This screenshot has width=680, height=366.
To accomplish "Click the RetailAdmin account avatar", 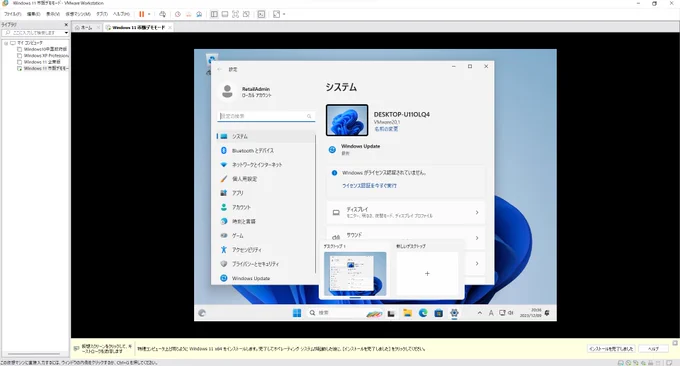I will click(227, 92).
